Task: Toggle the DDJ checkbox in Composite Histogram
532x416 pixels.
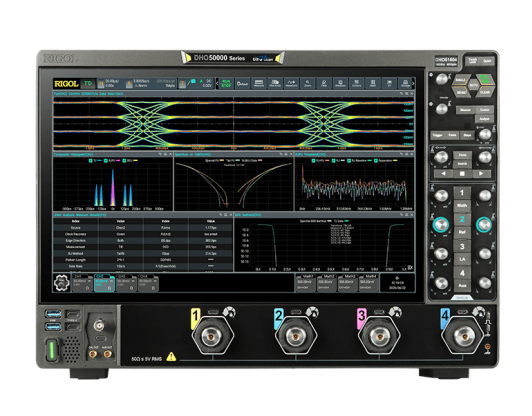Action: click(124, 160)
